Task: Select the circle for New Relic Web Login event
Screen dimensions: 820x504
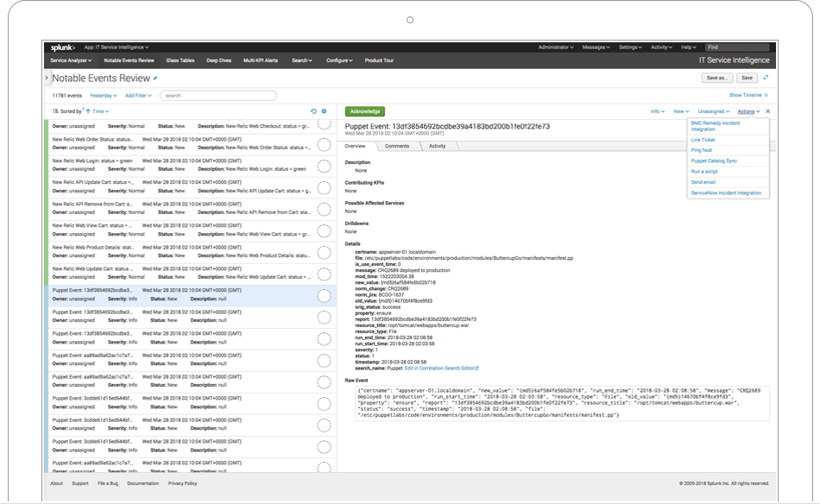Action: 325,166
